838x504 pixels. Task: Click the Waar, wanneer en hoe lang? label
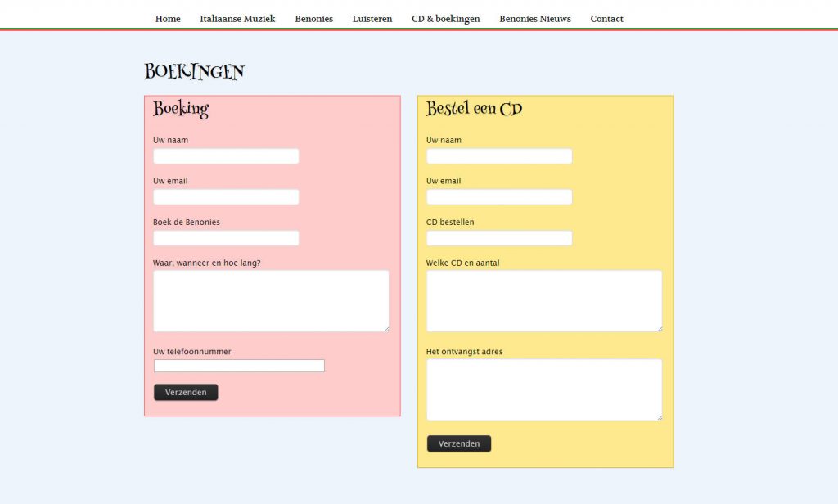click(207, 263)
